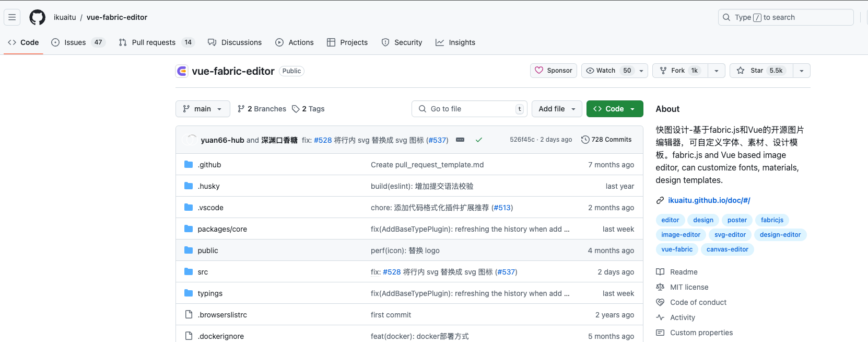Open the Insights tab
The width and height of the screenshot is (868, 342).
(455, 42)
